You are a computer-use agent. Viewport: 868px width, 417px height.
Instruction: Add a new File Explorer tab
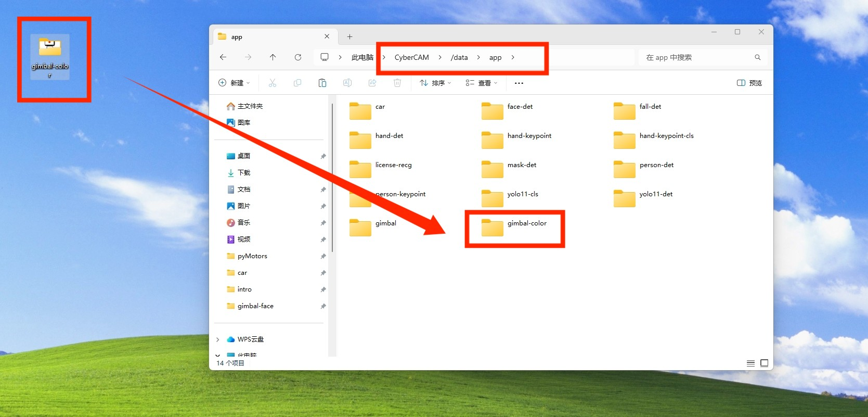pyautogui.click(x=350, y=36)
